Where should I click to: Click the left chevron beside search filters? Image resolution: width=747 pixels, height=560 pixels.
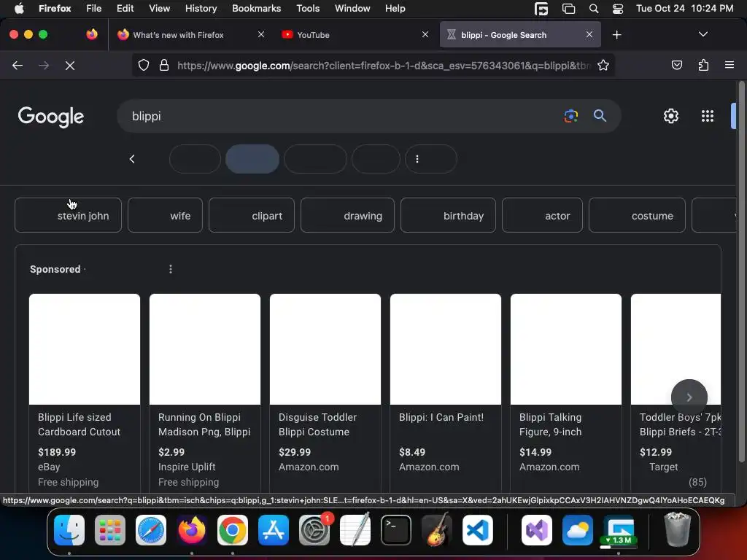pyautogui.click(x=132, y=159)
